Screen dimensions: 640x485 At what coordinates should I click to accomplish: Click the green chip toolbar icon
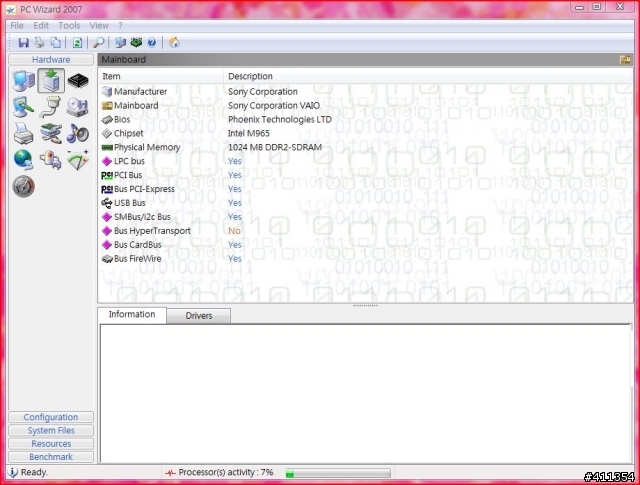point(136,42)
